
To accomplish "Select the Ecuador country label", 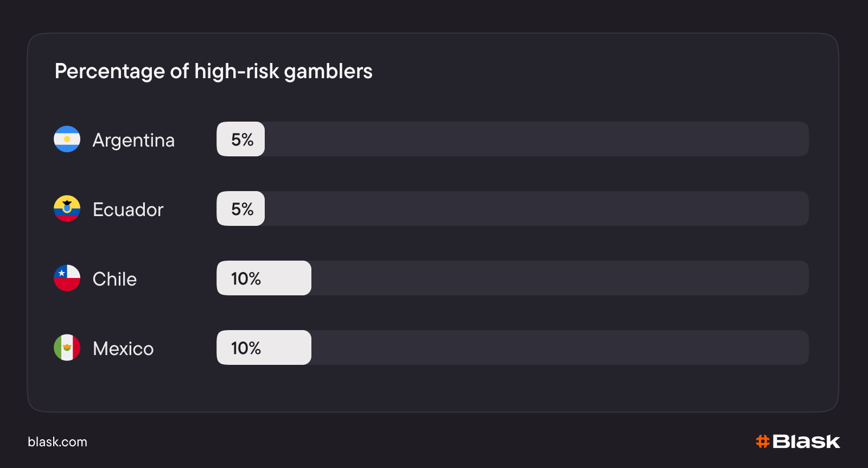I will pos(128,210).
